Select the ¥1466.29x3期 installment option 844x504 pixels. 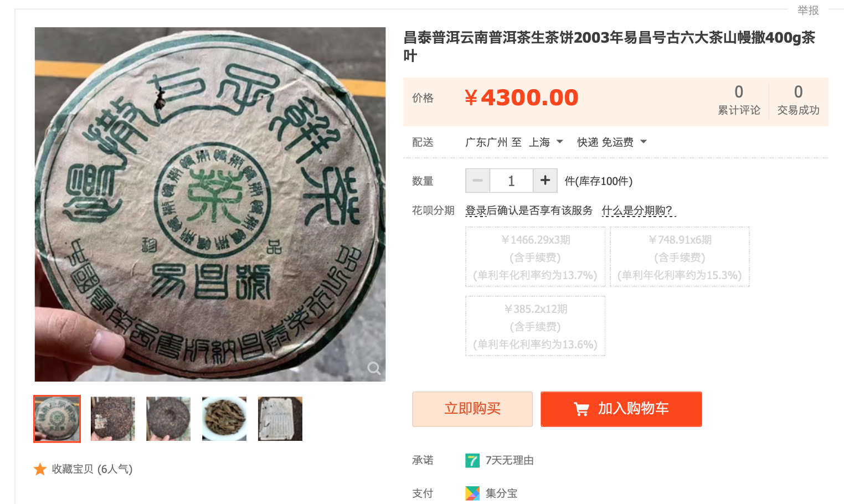click(x=536, y=257)
